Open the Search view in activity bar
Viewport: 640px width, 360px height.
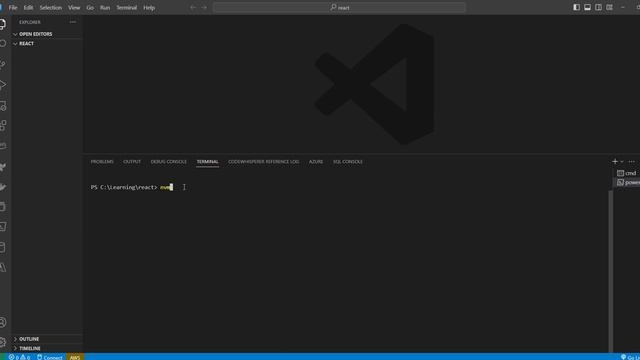(x=2, y=43)
